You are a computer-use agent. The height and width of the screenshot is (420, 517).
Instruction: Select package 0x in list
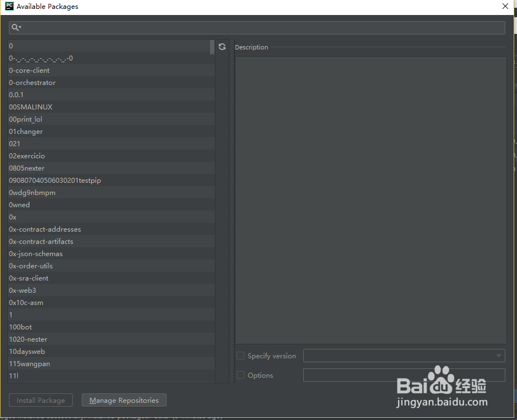click(111, 217)
